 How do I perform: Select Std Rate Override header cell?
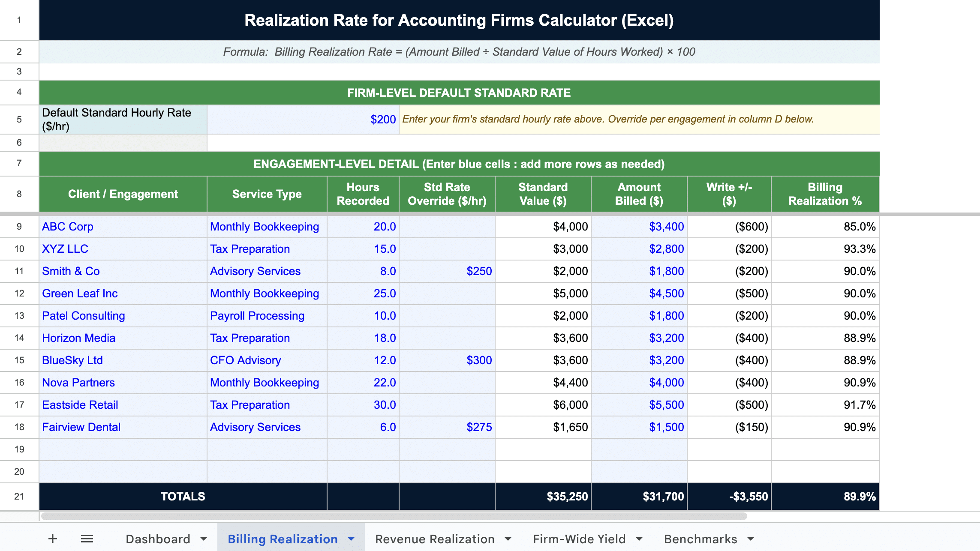point(447,194)
